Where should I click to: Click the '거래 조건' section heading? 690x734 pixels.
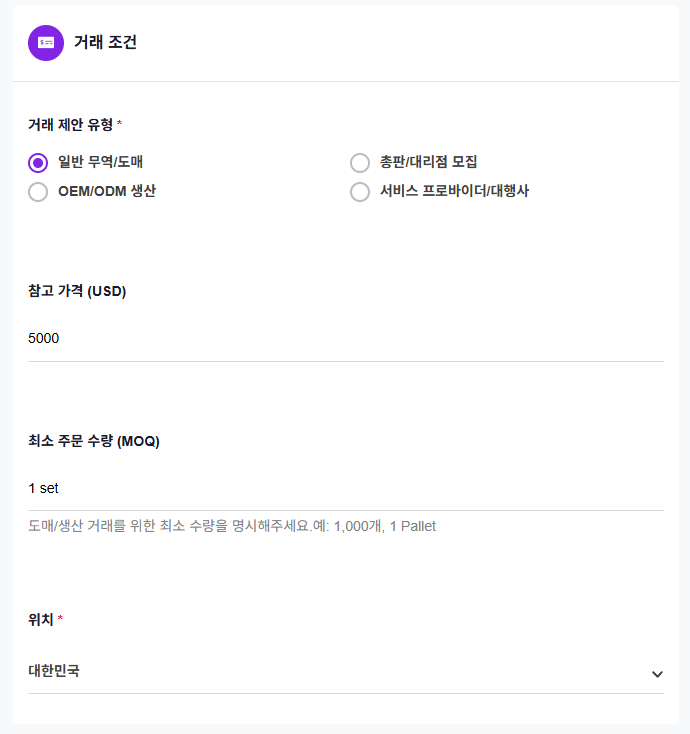tap(105, 43)
